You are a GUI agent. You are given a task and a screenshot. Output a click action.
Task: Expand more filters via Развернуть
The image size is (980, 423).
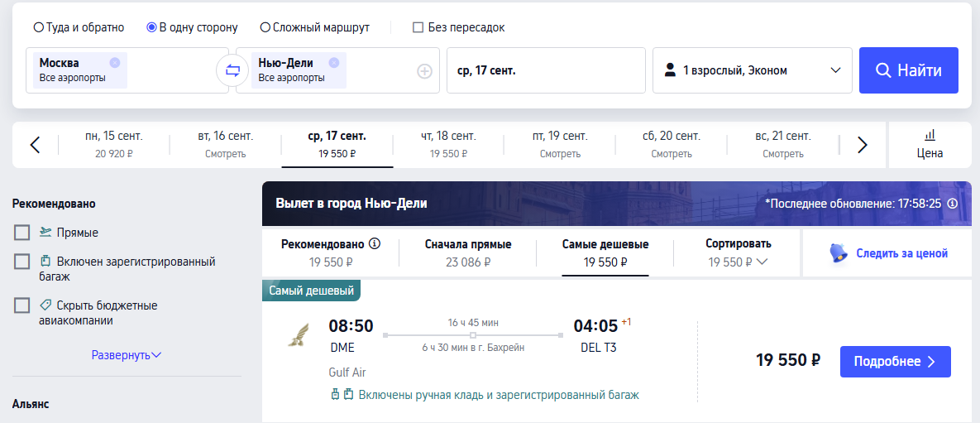coord(127,355)
